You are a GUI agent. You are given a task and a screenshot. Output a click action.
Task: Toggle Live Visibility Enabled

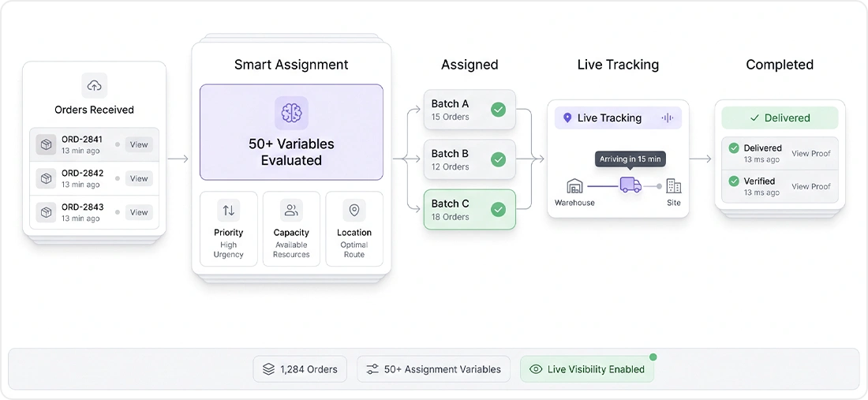pyautogui.click(x=587, y=369)
